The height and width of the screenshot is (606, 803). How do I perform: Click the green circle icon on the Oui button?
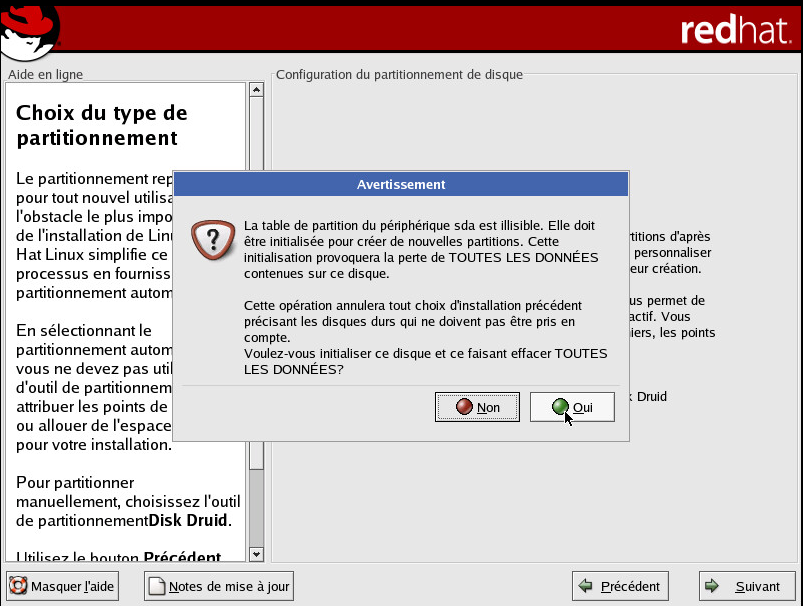(x=560, y=407)
